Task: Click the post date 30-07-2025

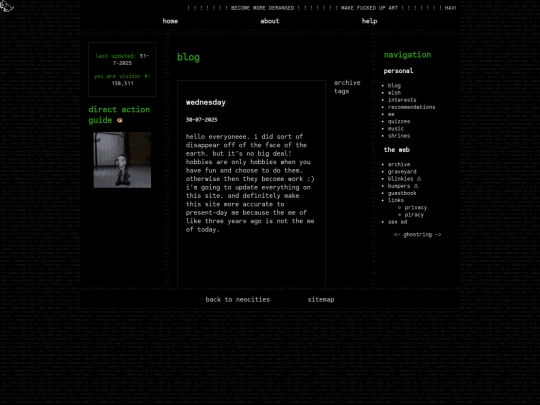Action: click(201, 120)
